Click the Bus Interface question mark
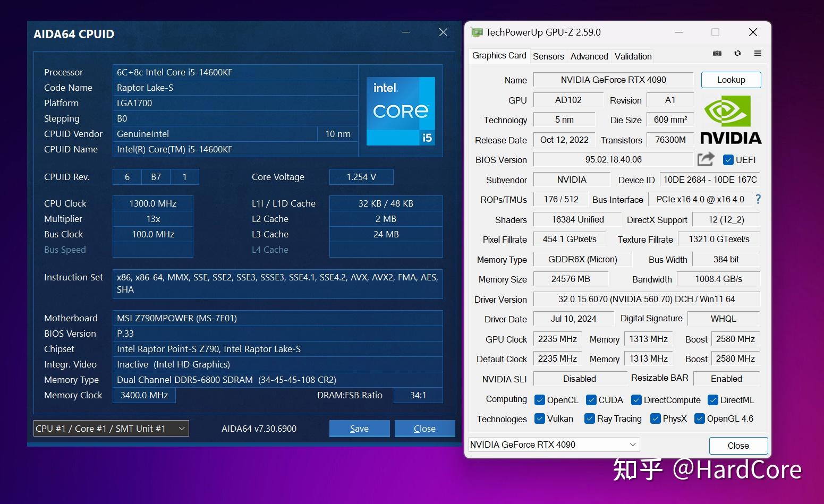The height and width of the screenshot is (504, 824). pos(758,199)
